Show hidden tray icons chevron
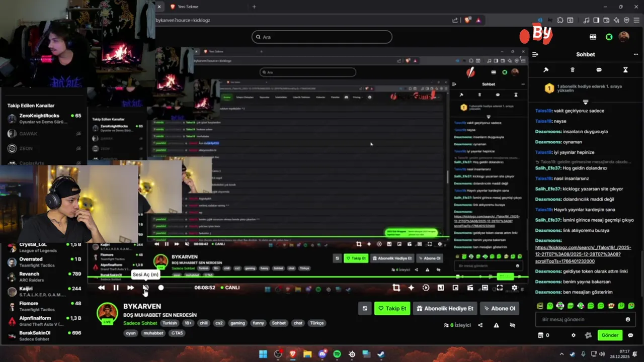 [561, 354]
